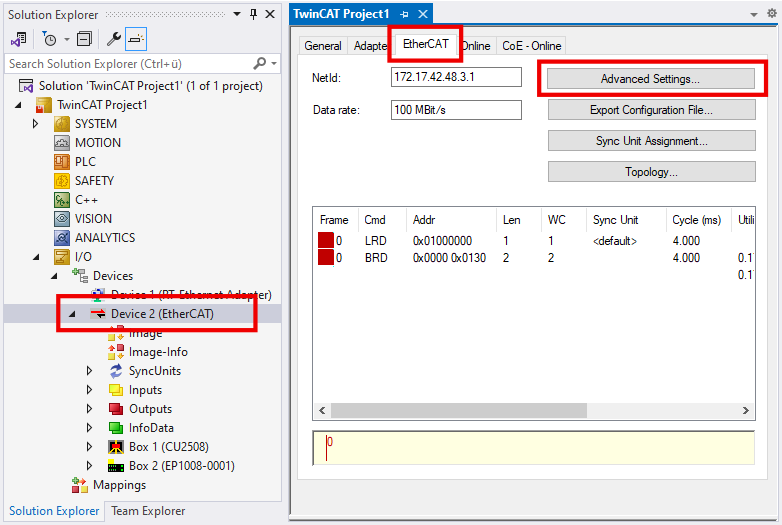Expand the Box 1 (CU2508) node
This screenshot has width=782, height=525.
(89, 447)
